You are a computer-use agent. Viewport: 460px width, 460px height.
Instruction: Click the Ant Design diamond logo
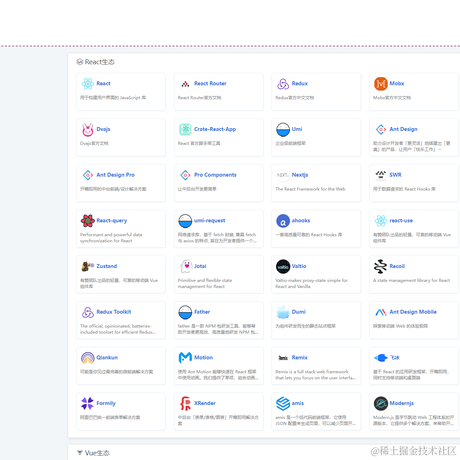(x=381, y=129)
